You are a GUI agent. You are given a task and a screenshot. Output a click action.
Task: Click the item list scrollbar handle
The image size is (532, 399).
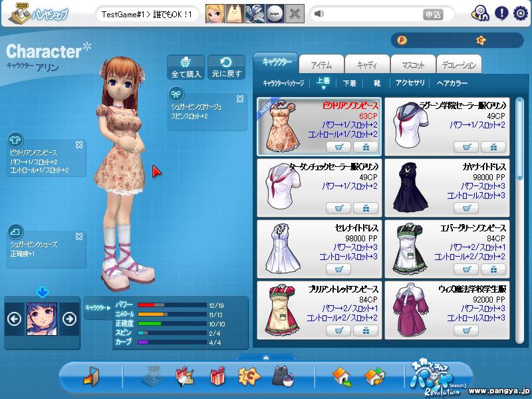(519, 139)
